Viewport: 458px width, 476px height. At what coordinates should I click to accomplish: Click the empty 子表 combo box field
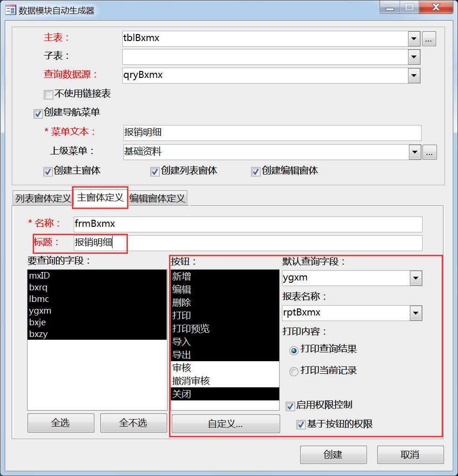coord(265,57)
